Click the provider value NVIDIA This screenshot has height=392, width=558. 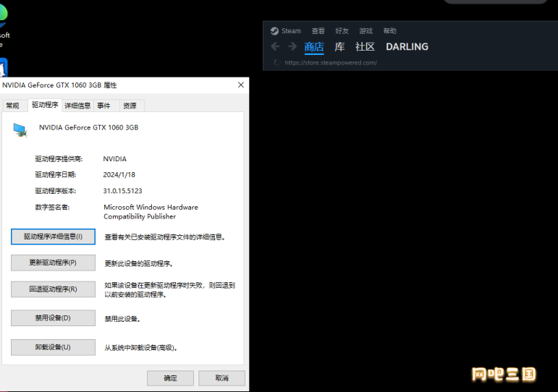tap(115, 159)
